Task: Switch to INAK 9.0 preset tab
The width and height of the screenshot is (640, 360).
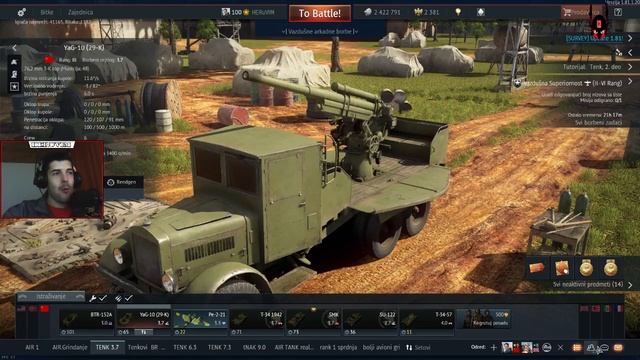Action: (254, 347)
